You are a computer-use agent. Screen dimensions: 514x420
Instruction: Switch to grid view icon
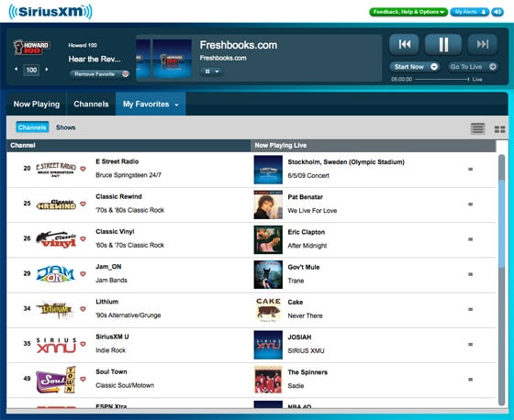tap(499, 129)
